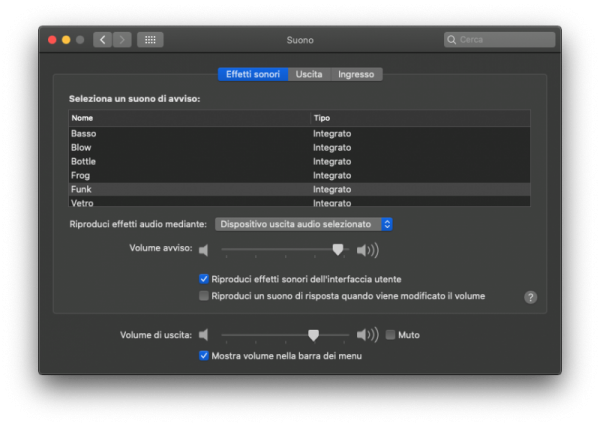Select the Funk alert sound row

coord(300,189)
